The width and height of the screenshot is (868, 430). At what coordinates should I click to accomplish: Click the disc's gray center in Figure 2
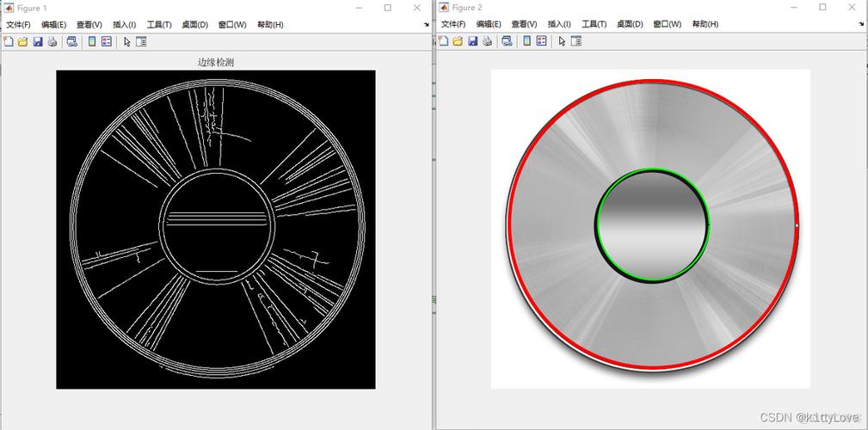(x=652, y=225)
